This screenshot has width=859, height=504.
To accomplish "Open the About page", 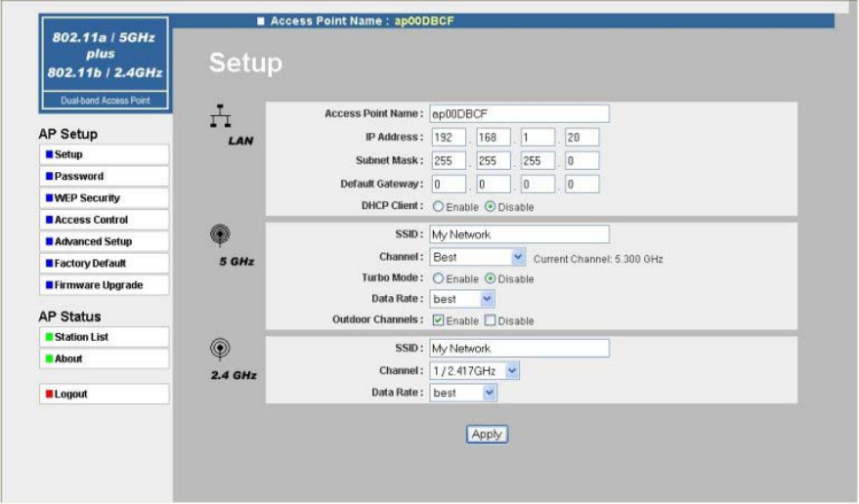I will (105, 358).
